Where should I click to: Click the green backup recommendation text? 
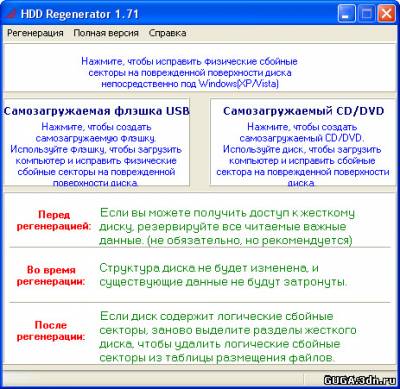(x=227, y=226)
